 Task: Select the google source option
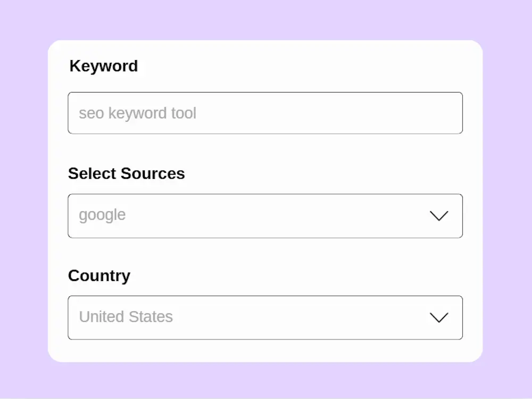pyautogui.click(x=102, y=215)
